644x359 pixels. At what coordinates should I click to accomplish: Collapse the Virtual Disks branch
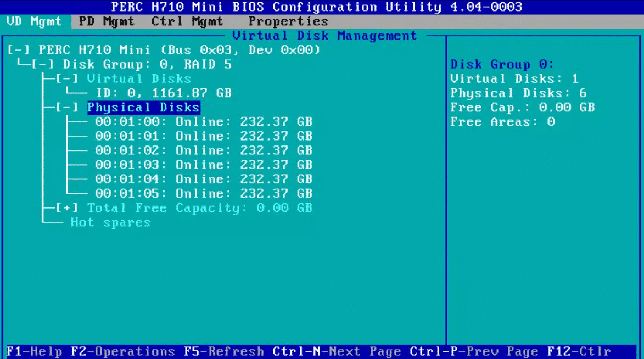(67, 79)
